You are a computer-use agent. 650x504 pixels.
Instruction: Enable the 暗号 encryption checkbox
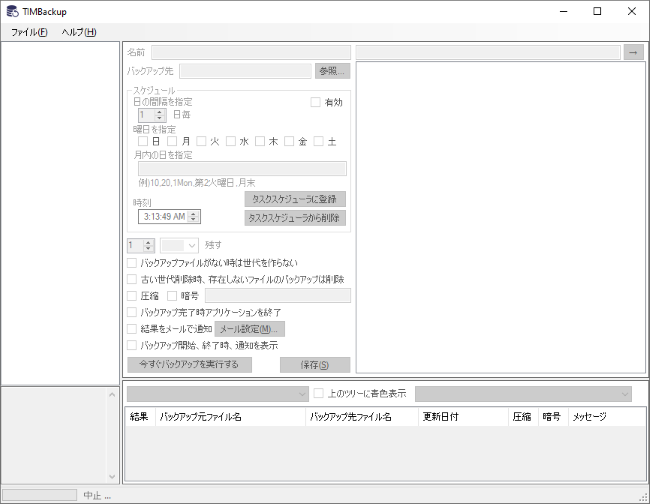click(172, 296)
